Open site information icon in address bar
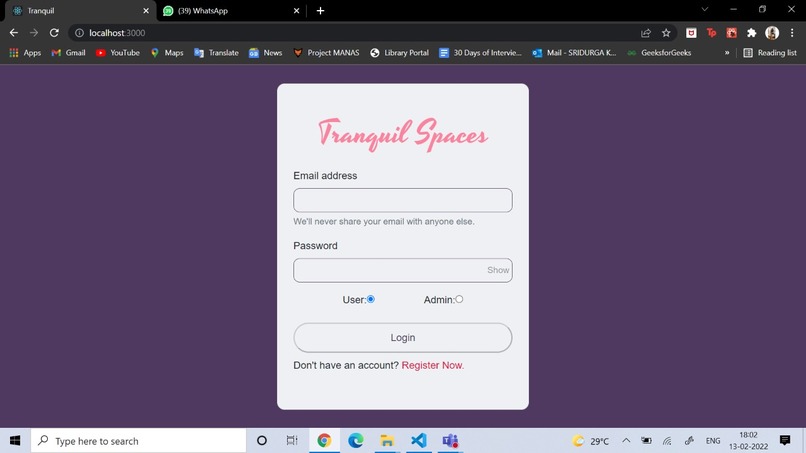 click(x=79, y=33)
